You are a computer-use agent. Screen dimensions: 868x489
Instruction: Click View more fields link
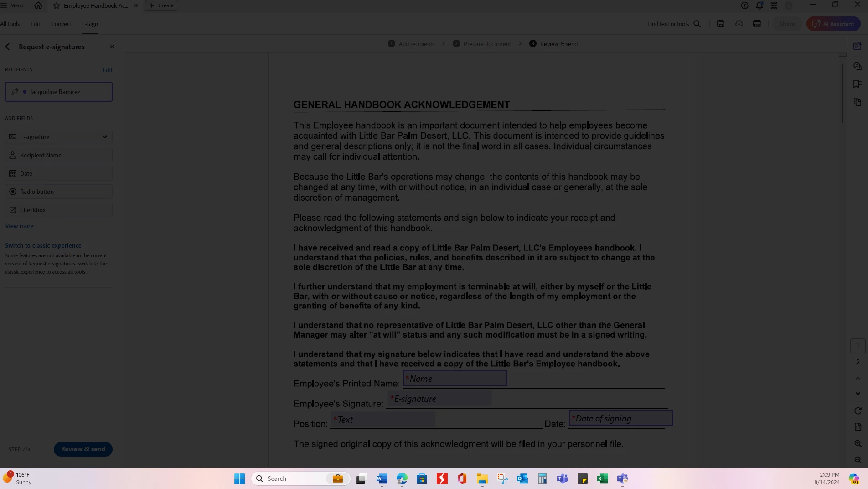point(19,226)
